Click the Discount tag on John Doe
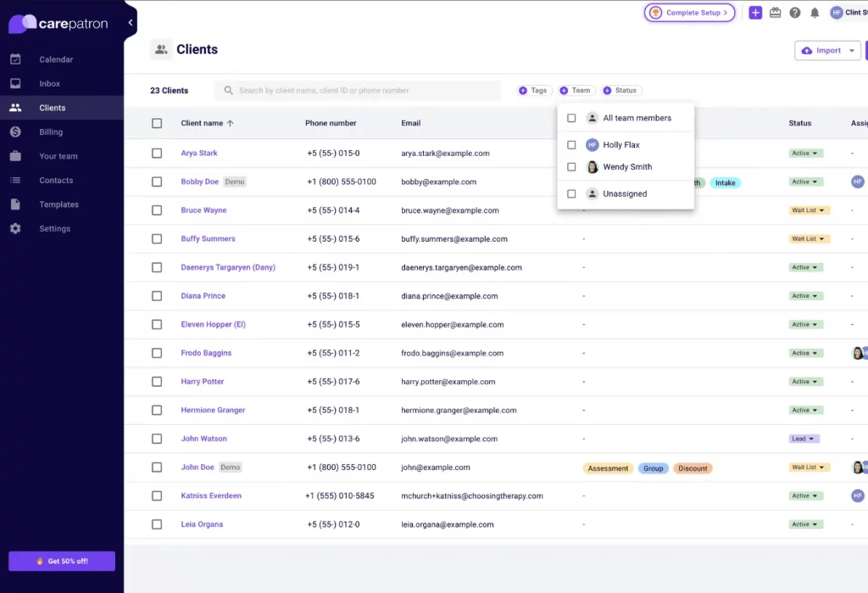The height and width of the screenshot is (593, 868). [x=693, y=468]
